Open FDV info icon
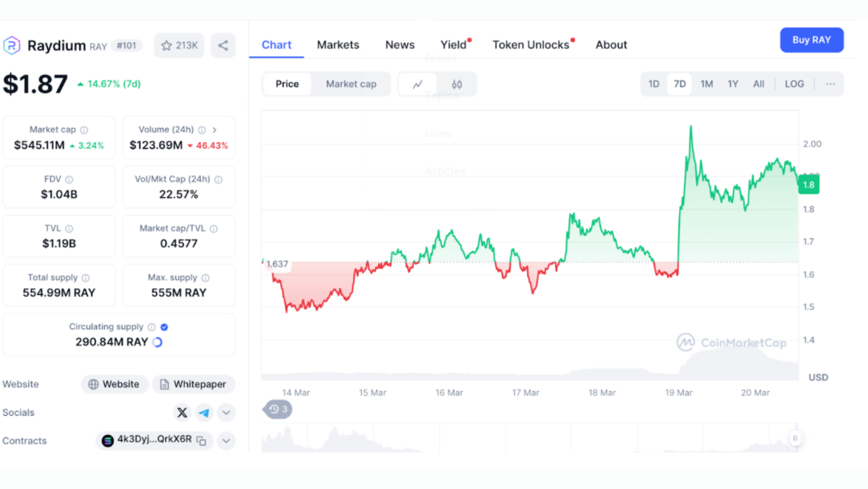Image resolution: width=868 pixels, height=489 pixels. coord(69,179)
